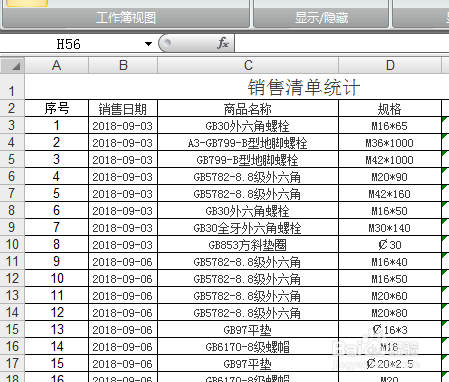This screenshot has width=449, height=382.
Task: Click the 商品名称 header cell
Action: pyautogui.click(x=248, y=108)
